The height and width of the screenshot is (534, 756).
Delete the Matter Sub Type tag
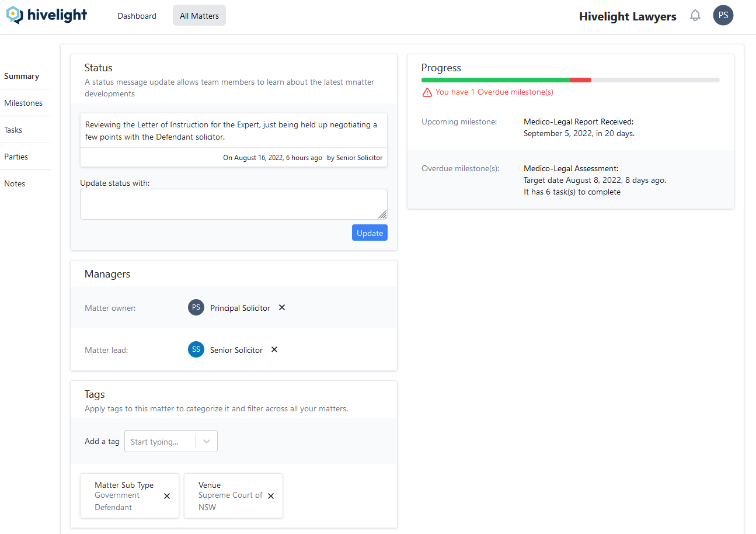click(167, 496)
